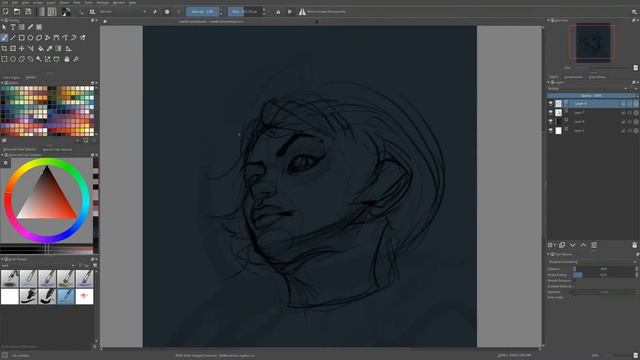Toggle vertical mirror tool
The width and height of the screenshot is (640, 360).
coord(290,12)
